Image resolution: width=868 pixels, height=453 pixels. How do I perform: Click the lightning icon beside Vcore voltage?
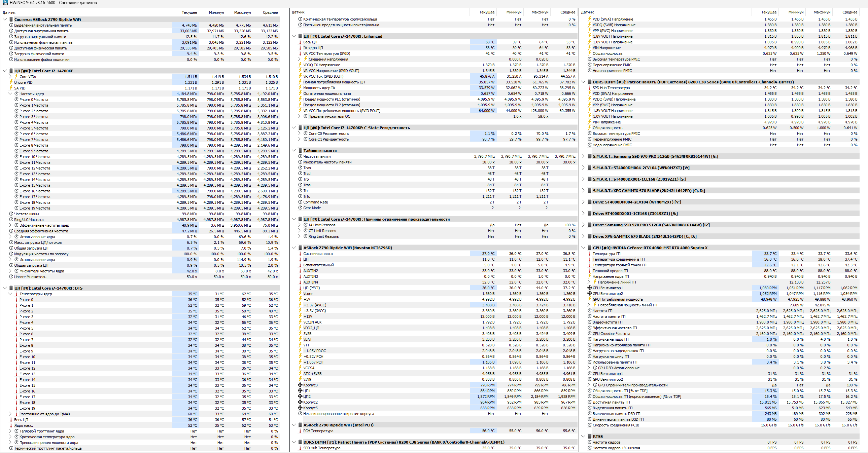(300, 294)
